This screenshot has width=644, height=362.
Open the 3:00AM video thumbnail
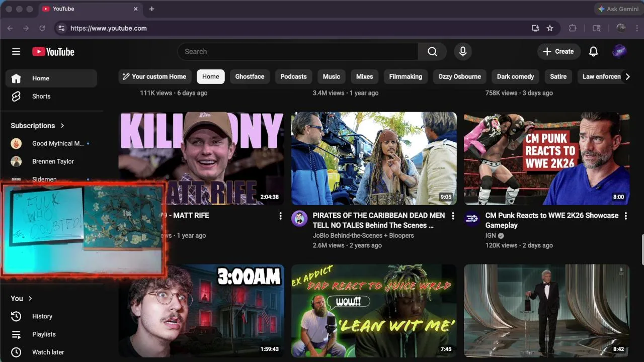[x=201, y=311]
